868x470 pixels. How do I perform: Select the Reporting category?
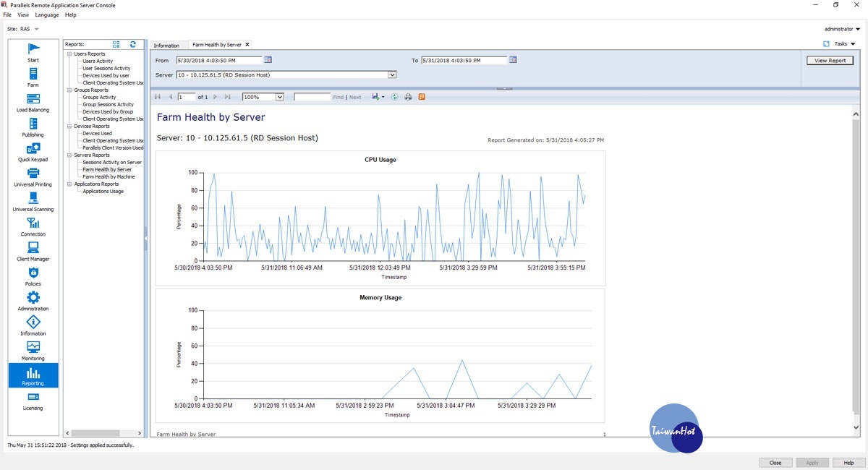(x=33, y=376)
